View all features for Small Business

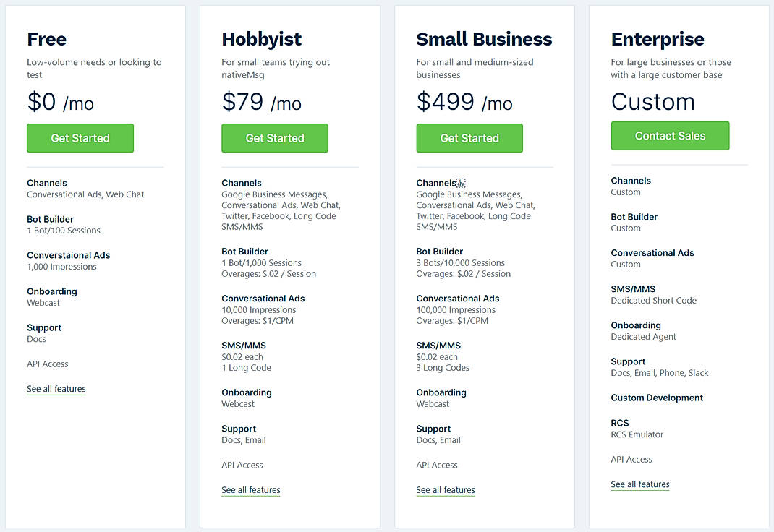point(445,490)
